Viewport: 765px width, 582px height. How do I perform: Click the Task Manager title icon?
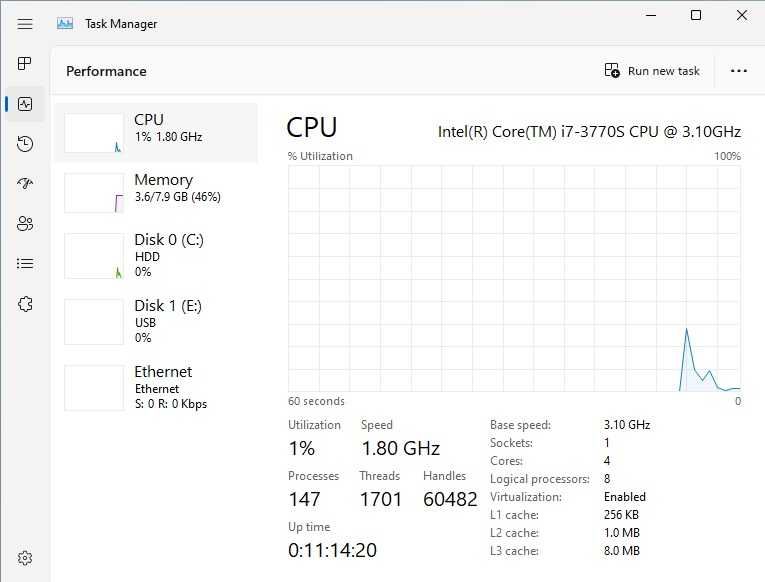[x=65, y=23]
